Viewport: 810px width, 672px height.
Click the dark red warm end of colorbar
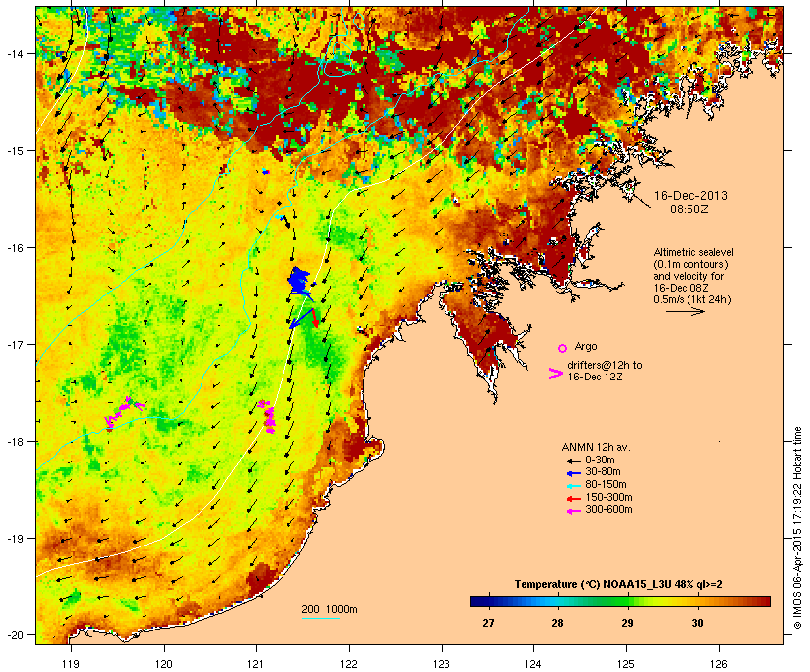click(764, 601)
